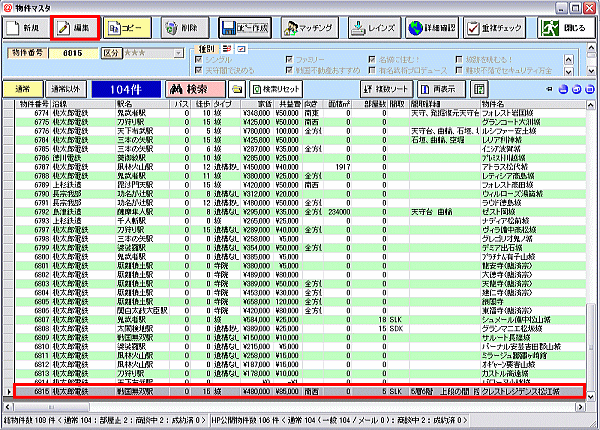The height and width of the screenshot is (430, 600).
Task: Toggle the シングル checkbox
Action: (198, 60)
